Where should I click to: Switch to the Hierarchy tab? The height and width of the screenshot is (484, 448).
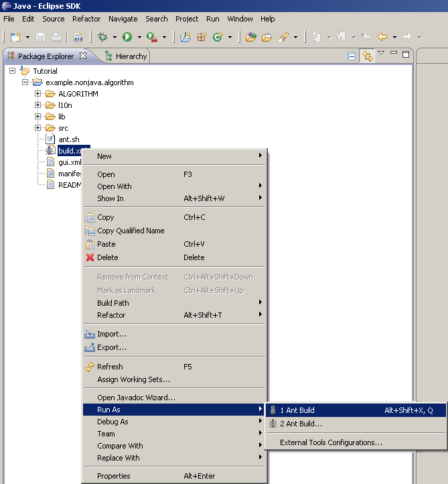[126, 56]
